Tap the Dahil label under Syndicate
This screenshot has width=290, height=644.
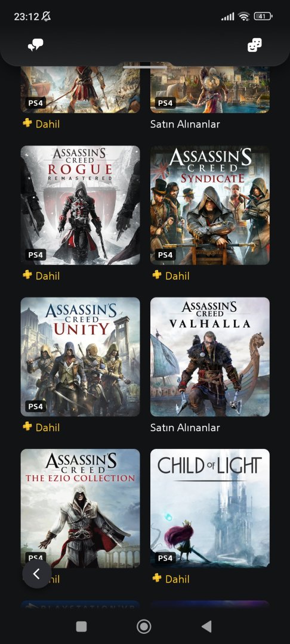tap(177, 275)
